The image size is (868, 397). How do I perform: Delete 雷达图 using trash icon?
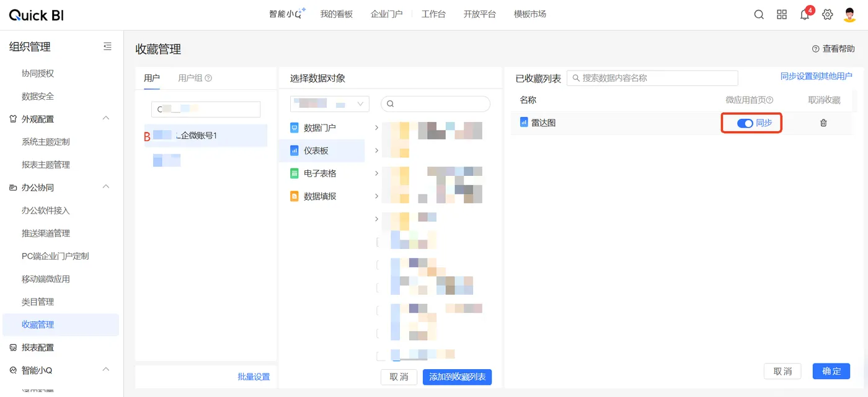click(x=823, y=123)
